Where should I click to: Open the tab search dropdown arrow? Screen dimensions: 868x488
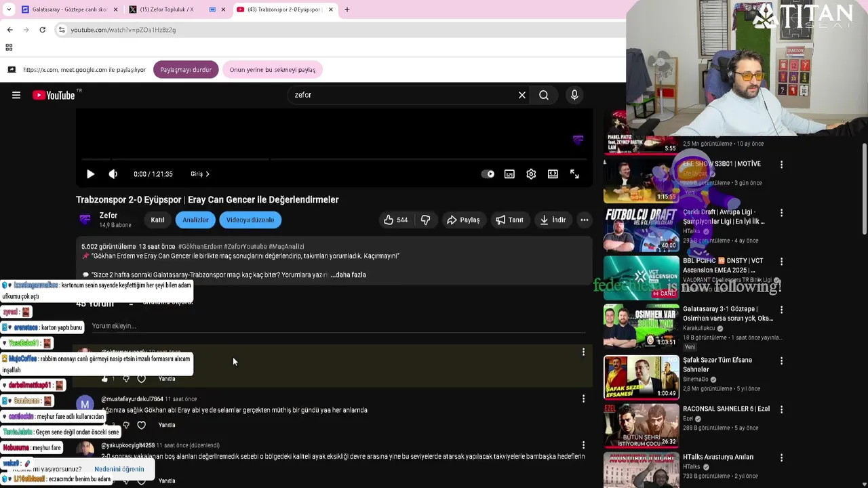pyautogui.click(x=9, y=9)
